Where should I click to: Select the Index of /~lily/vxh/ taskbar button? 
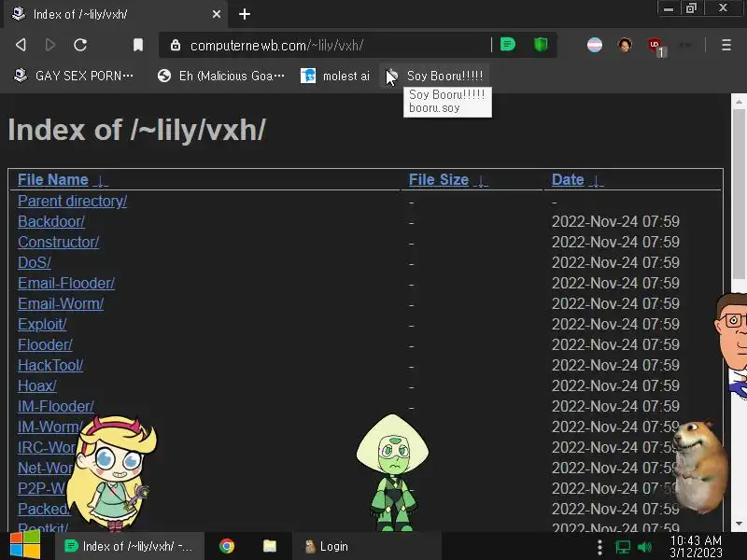click(130, 546)
